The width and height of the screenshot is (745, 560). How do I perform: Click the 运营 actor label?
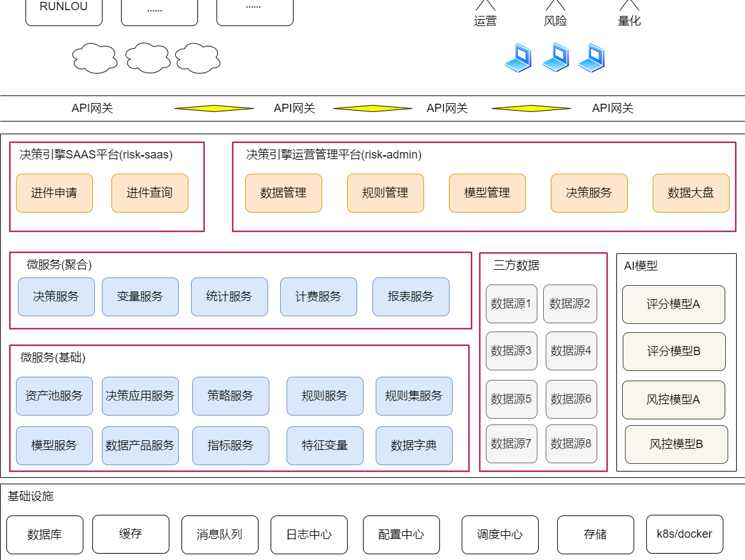coord(485,21)
